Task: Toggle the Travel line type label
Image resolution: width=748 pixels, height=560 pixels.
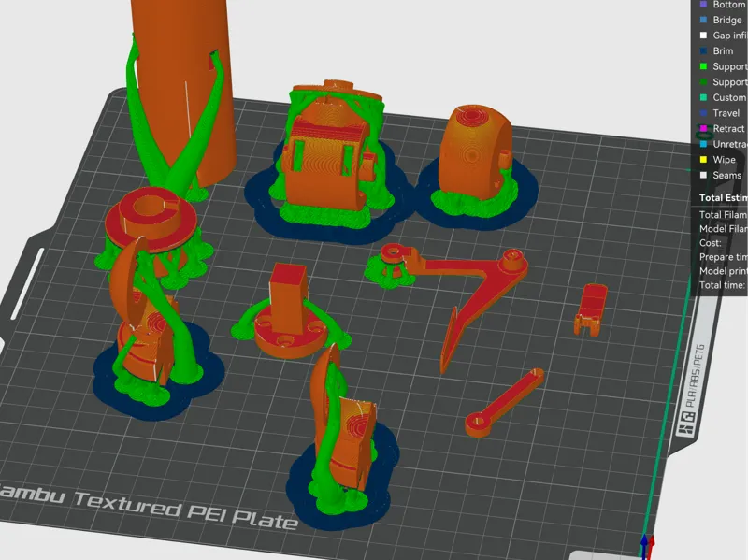Action: (x=726, y=113)
